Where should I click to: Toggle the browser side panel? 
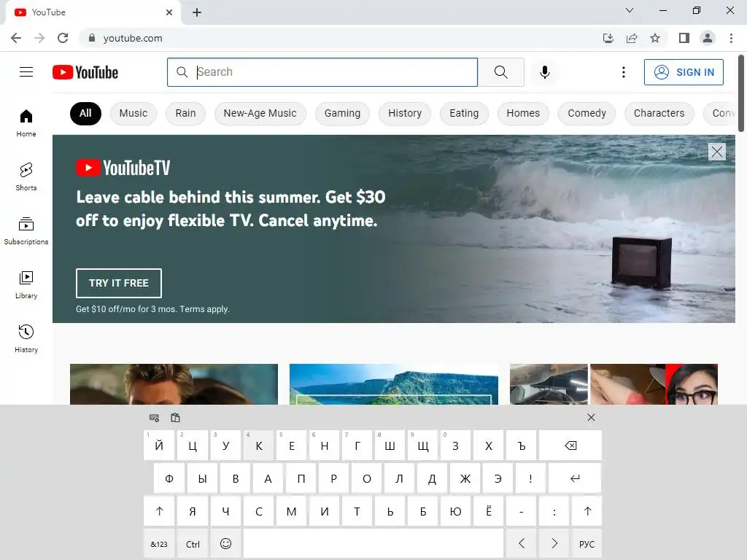[x=684, y=38]
